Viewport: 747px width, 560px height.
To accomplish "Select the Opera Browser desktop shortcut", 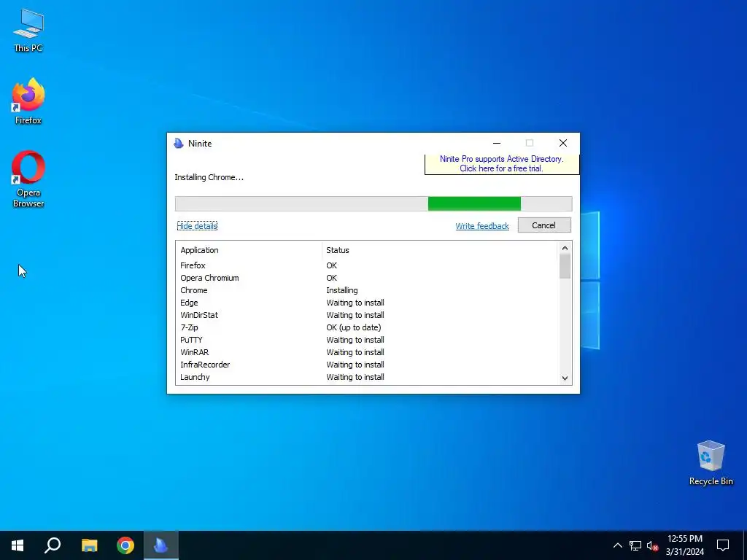I will pyautogui.click(x=28, y=179).
